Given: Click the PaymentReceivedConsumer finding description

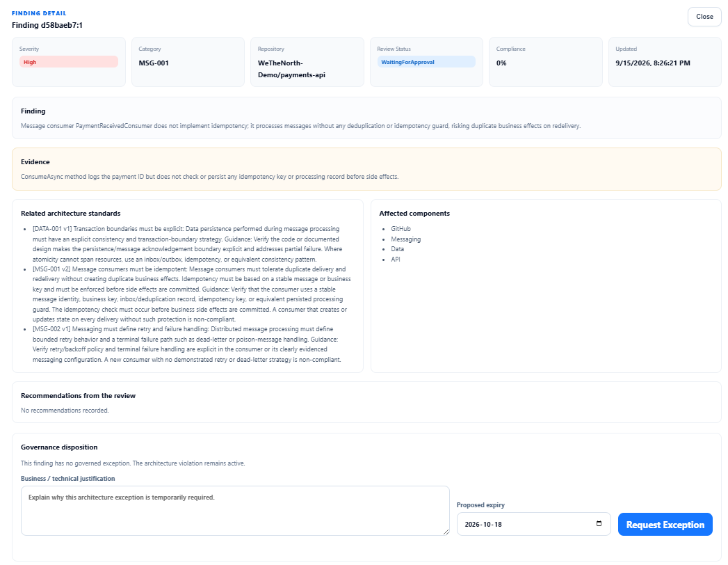Looking at the screenshot, I should click(x=300, y=126).
